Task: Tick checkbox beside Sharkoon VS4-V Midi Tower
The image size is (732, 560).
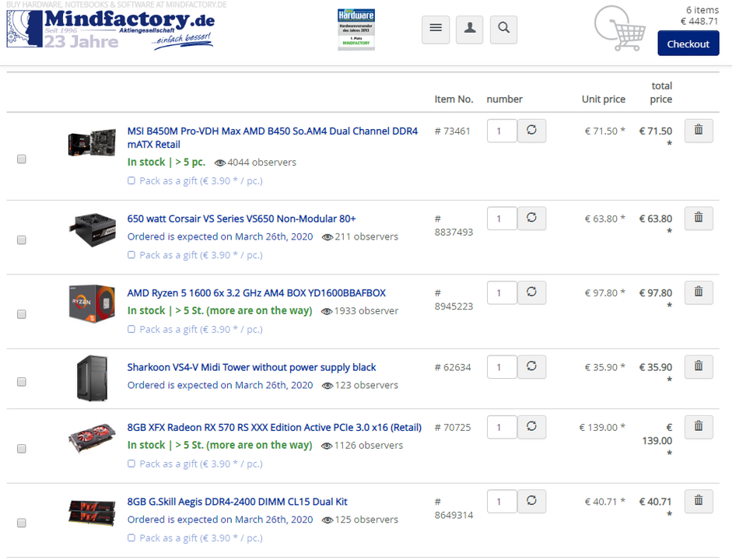Action: pyautogui.click(x=22, y=382)
